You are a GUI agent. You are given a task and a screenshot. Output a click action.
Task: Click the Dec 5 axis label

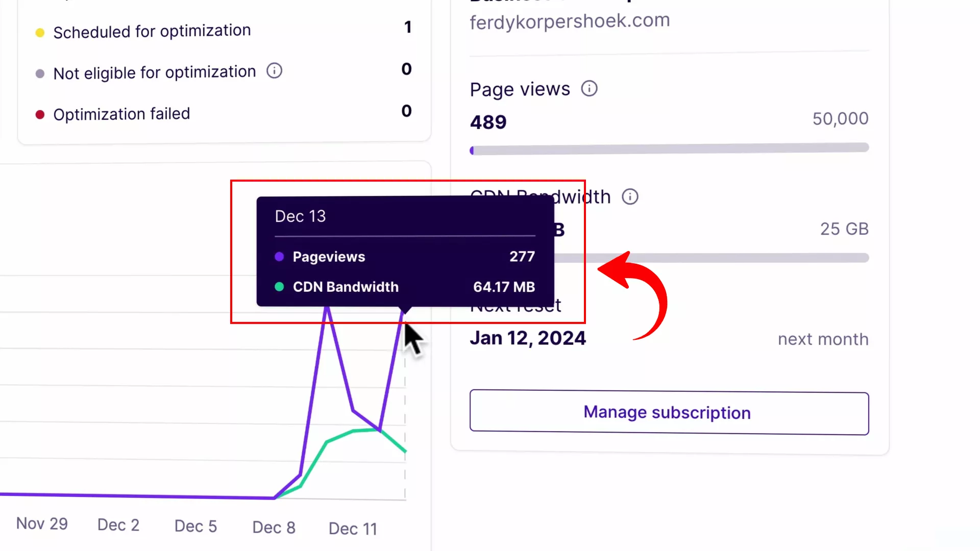[x=195, y=526]
